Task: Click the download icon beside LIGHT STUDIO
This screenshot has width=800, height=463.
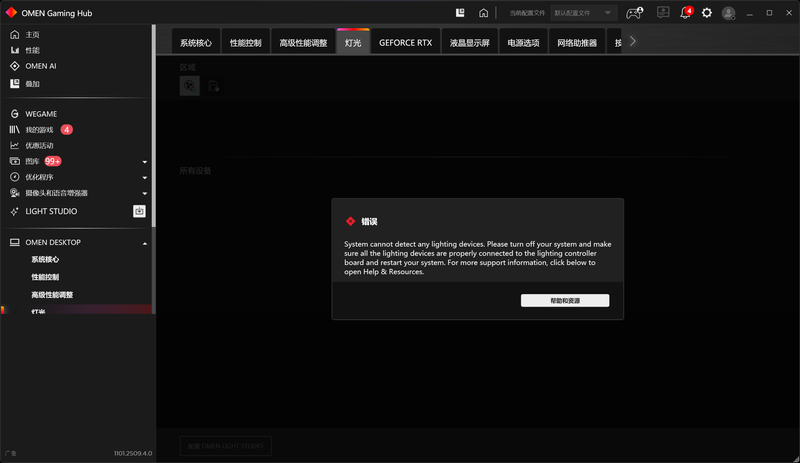Action: 139,211
